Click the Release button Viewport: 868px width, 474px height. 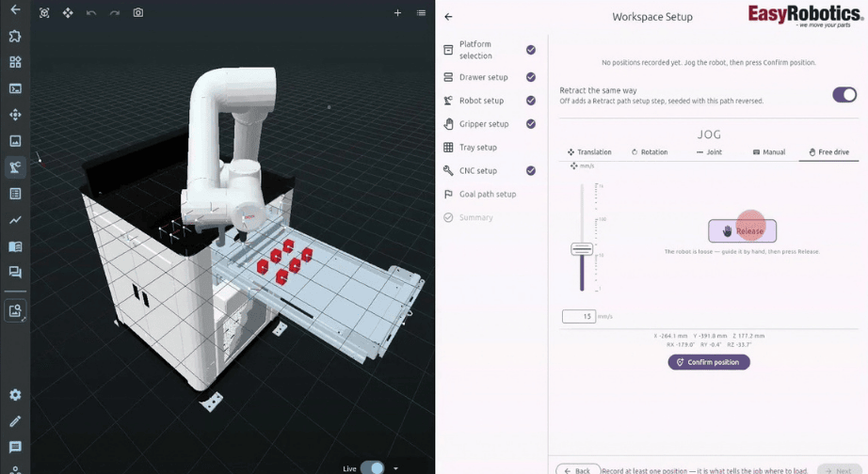pos(742,231)
